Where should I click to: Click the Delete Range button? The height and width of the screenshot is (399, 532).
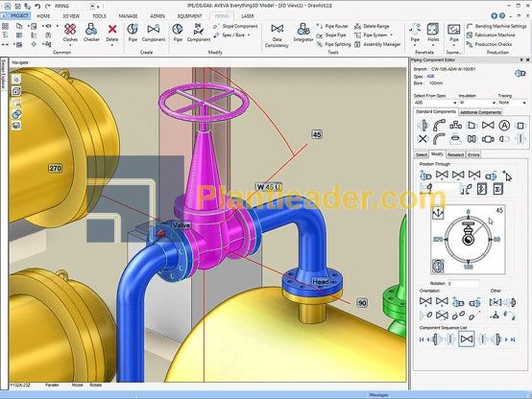click(x=372, y=26)
